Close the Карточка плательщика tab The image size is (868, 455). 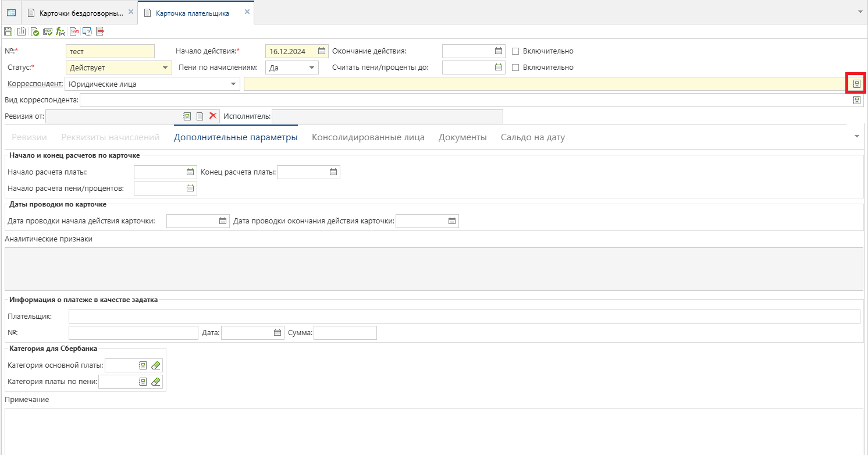pyautogui.click(x=247, y=12)
